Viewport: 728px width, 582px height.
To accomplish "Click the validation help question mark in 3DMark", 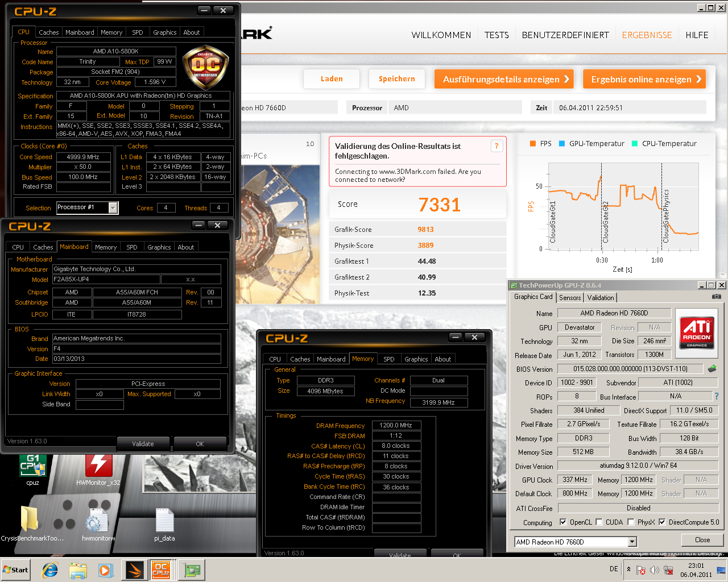I will (x=497, y=146).
